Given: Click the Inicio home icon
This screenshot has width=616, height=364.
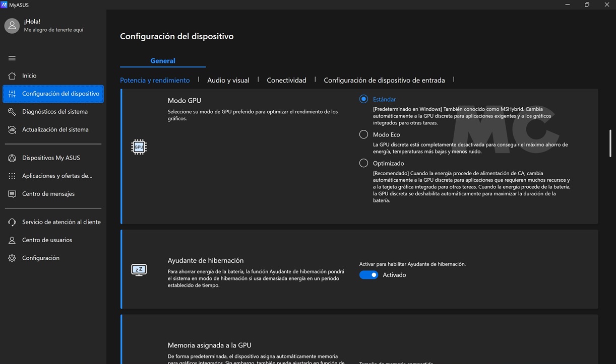Looking at the screenshot, I should pyautogui.click(x=12, y=76).
